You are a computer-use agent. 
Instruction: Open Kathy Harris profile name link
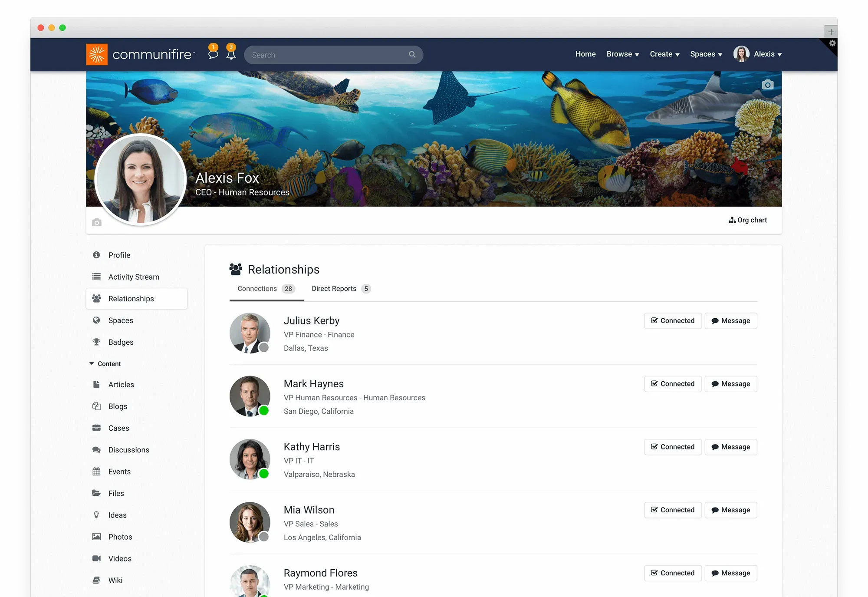[312, 447]
